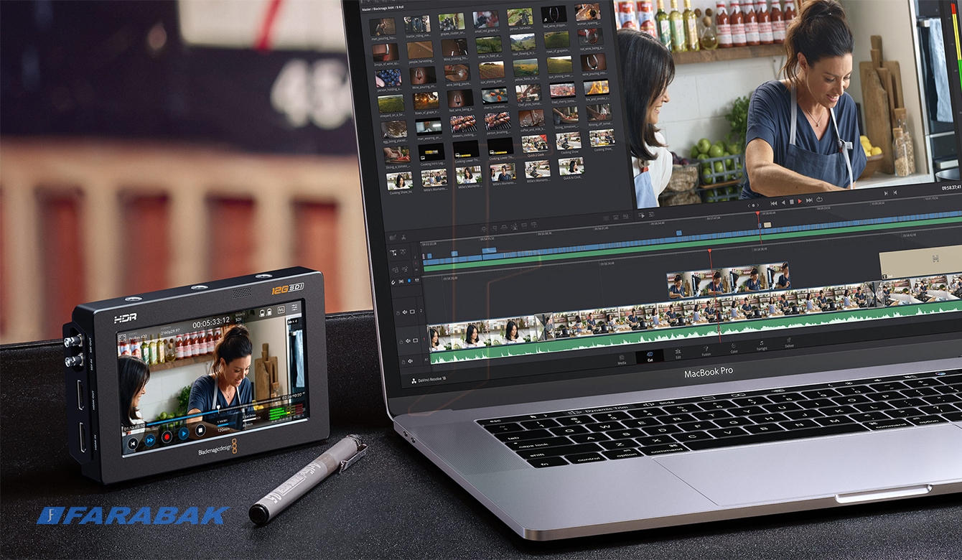Select the fire_and_smoke clip thumbnail
This screenshot has height=560, width=962.
(x=597, y=88)
